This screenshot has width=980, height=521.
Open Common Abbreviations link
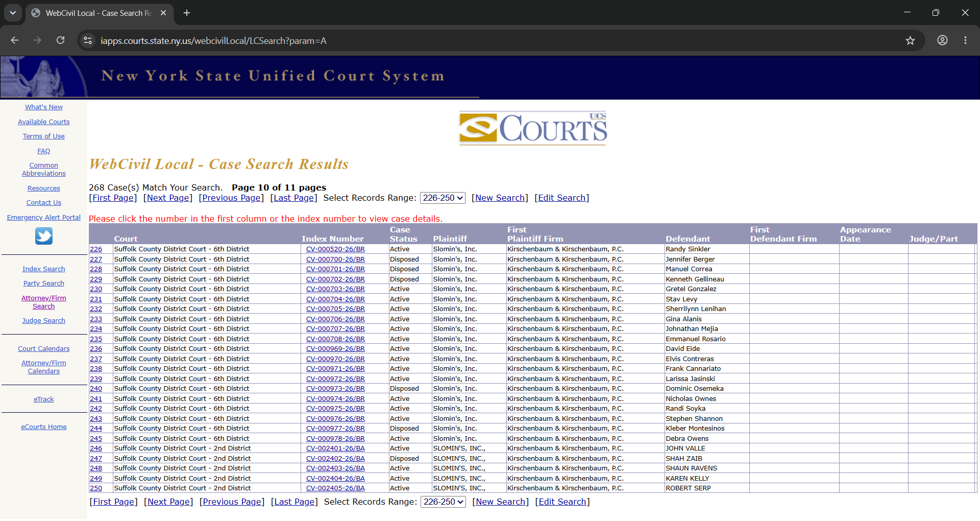click(x=44, y=170)
